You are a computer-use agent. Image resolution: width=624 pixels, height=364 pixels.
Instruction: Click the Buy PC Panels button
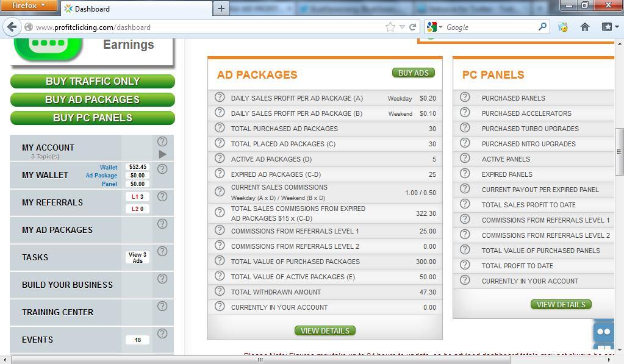click(93, 118)
